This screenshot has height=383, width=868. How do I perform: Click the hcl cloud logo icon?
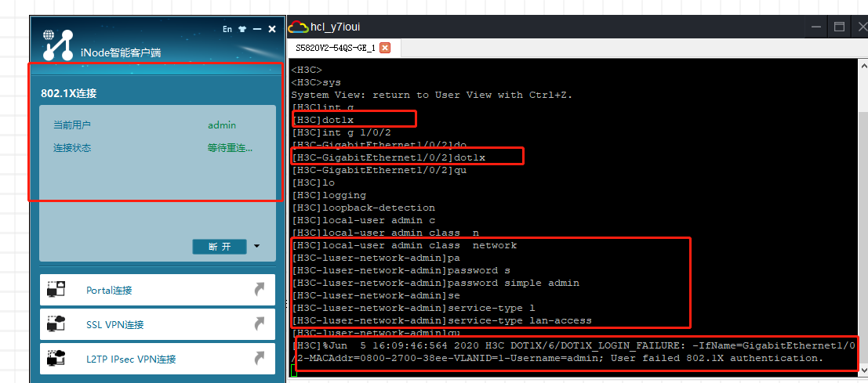(298, 27)
